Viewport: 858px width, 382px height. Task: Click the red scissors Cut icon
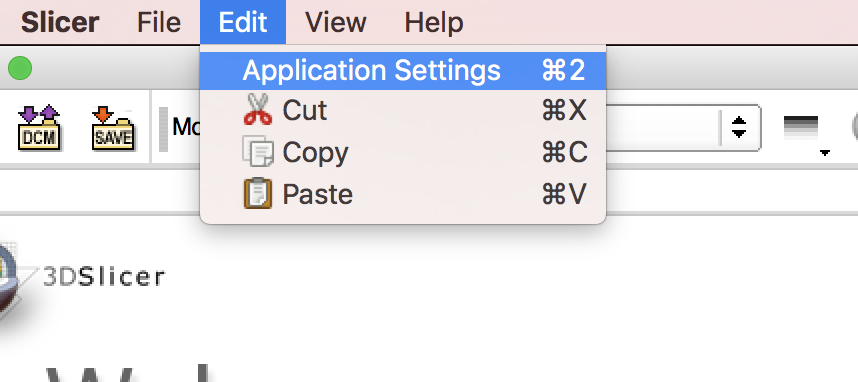[258, 110]
